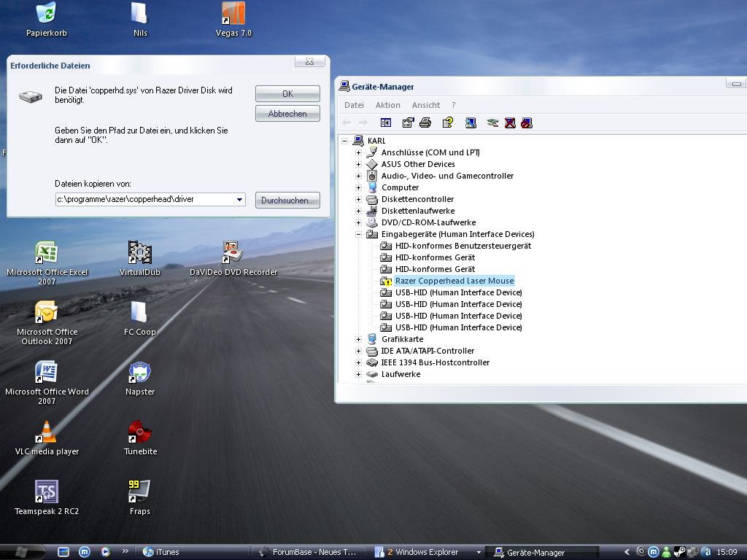This screenshot has width=747, height=560.
Task: Click the update driver toolbar icon
Action: pyautogui.click(x=492, y=122)
